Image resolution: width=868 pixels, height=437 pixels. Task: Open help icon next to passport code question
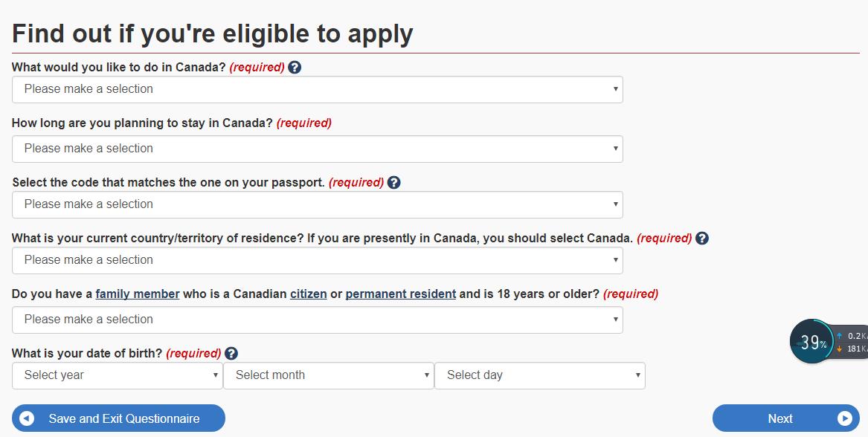point(394,182)
